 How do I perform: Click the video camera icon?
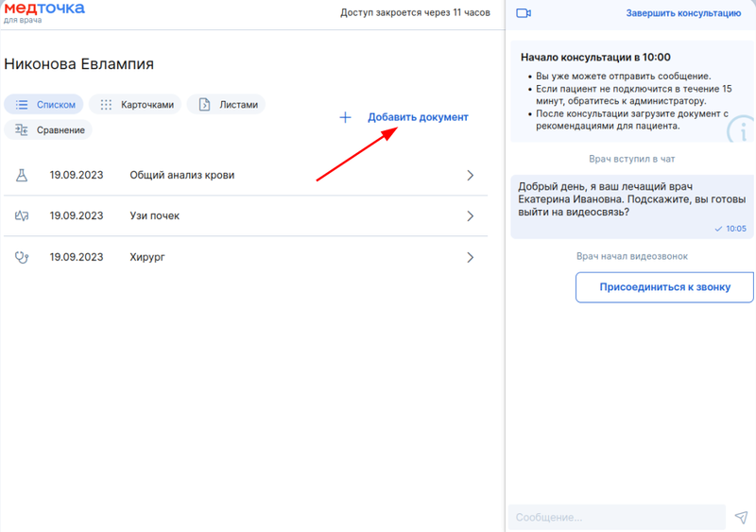coord(524,13)
